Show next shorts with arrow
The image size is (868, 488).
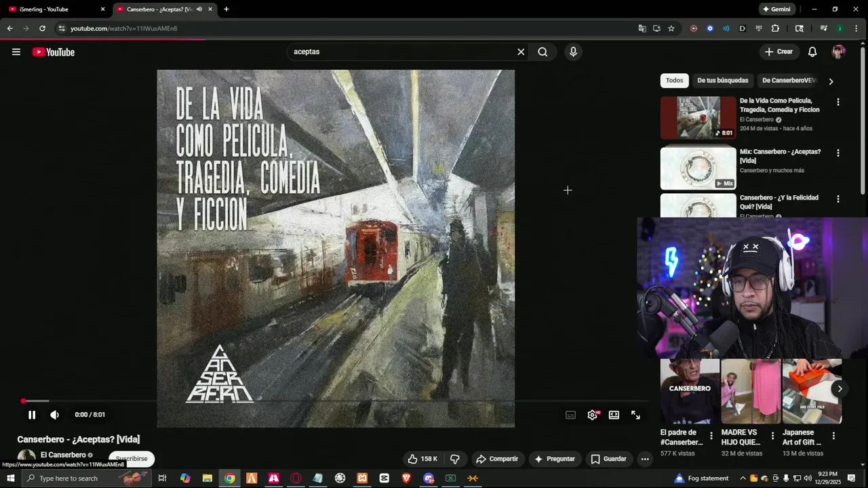pos(840,389)
